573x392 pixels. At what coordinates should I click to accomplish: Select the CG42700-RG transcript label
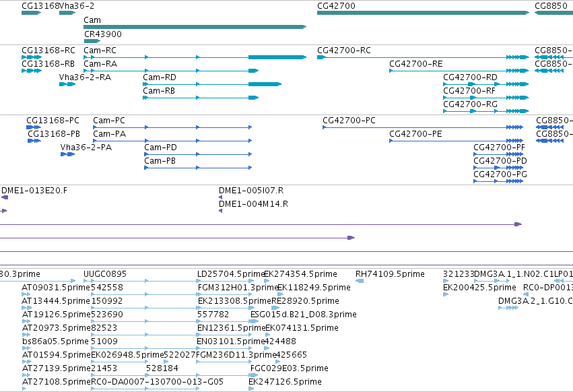[x=470, y=104]
